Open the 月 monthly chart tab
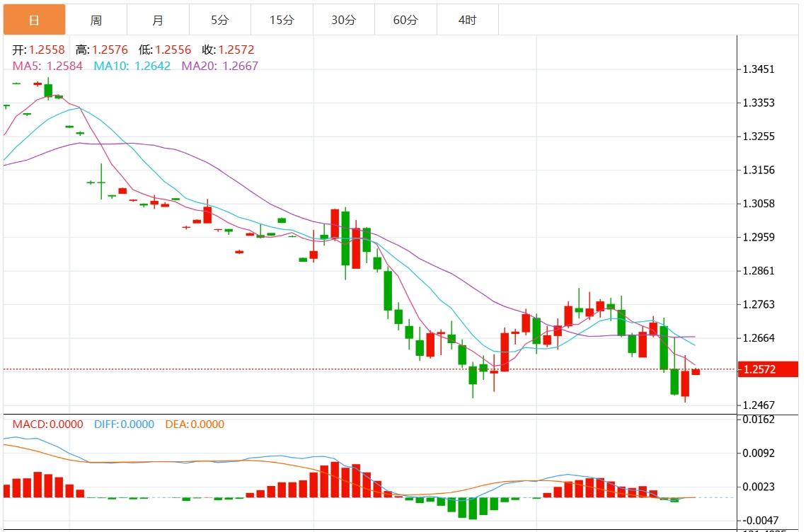806x532 pixels. coord(158,20)
